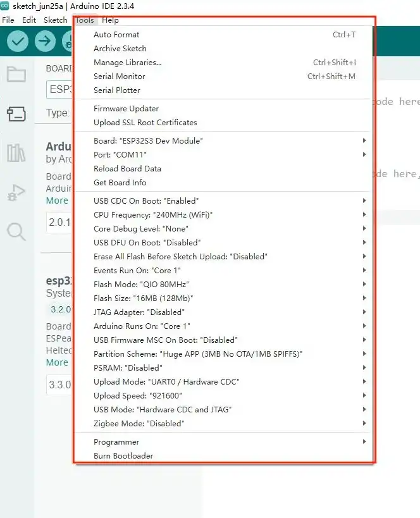Click the Upload arrow toolbar button

pos(45,41)
